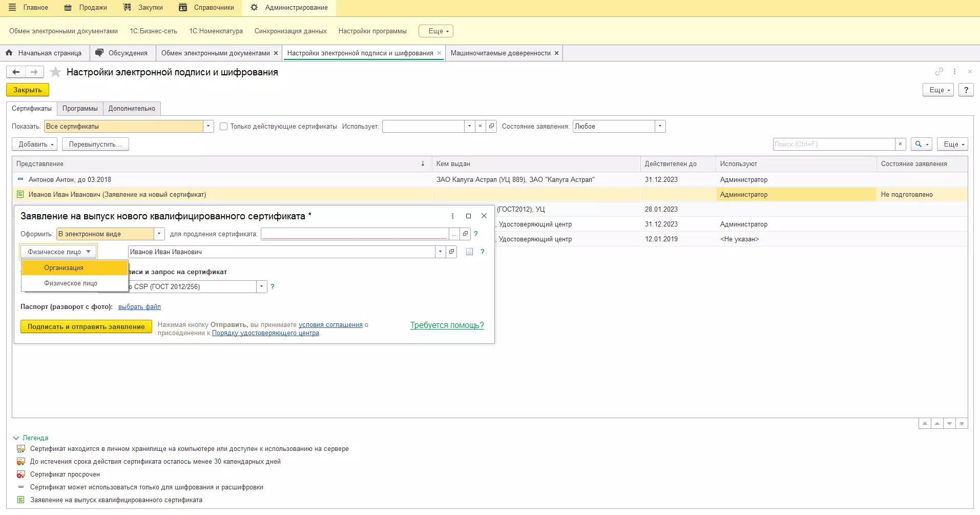Collapse the Легенда section

16,438
